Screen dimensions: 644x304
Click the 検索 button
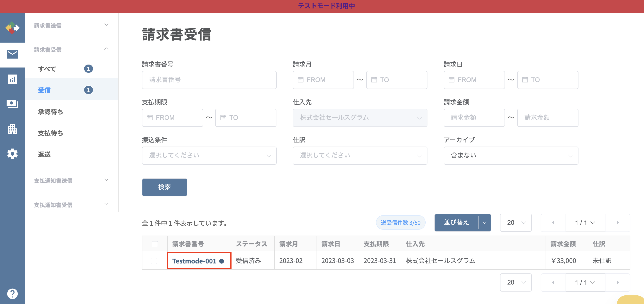point(164,187)
